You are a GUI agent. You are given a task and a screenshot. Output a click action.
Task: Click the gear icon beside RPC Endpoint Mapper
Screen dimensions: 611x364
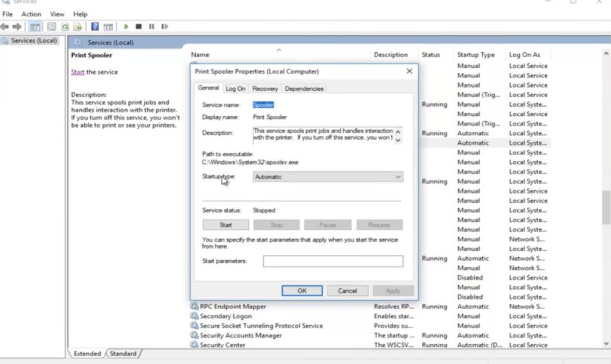(194, 306)
